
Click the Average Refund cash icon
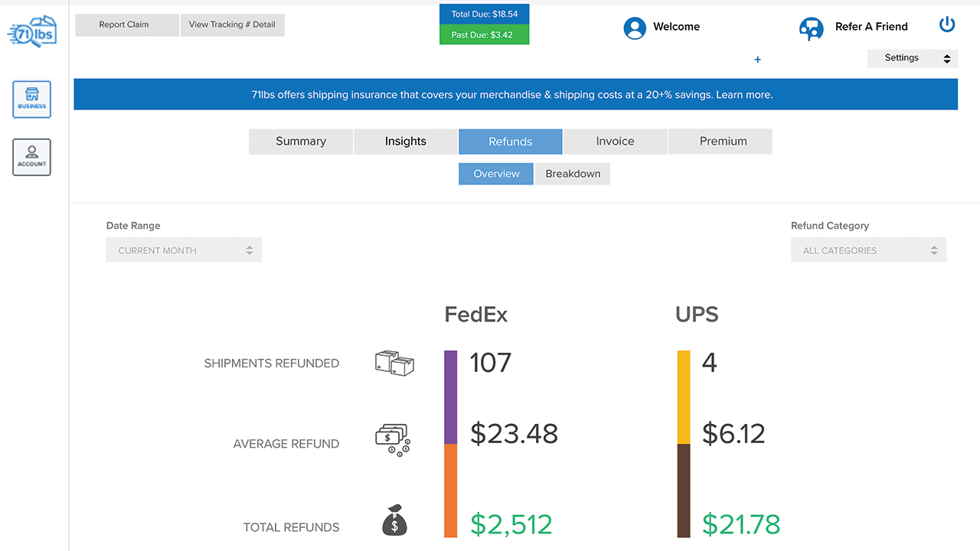coord(393,442)
